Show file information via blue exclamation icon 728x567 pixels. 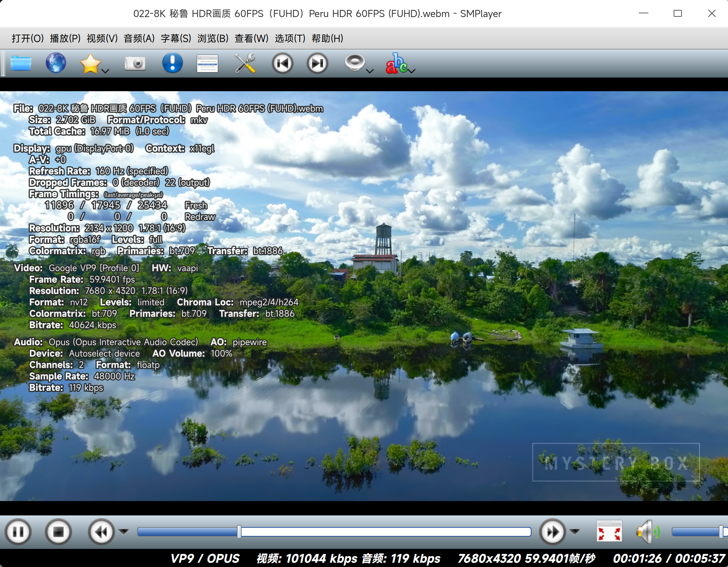pyautogui.click(x=172, y=63)
